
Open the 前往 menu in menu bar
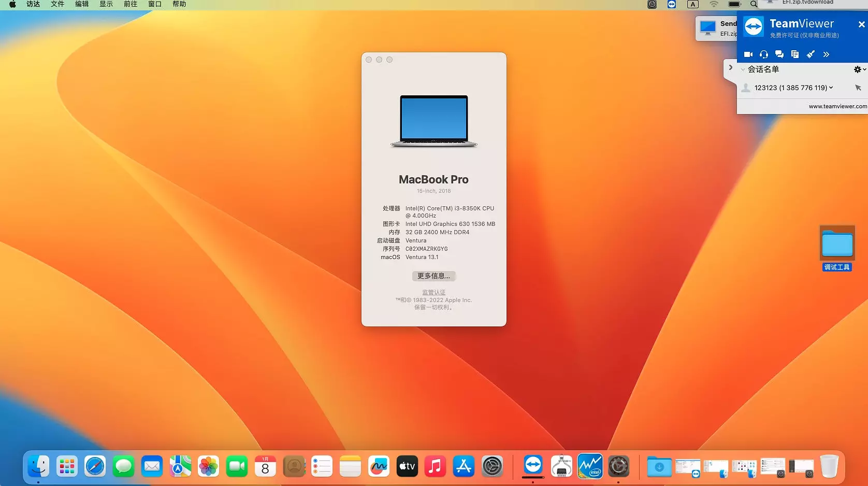point(131,4)
